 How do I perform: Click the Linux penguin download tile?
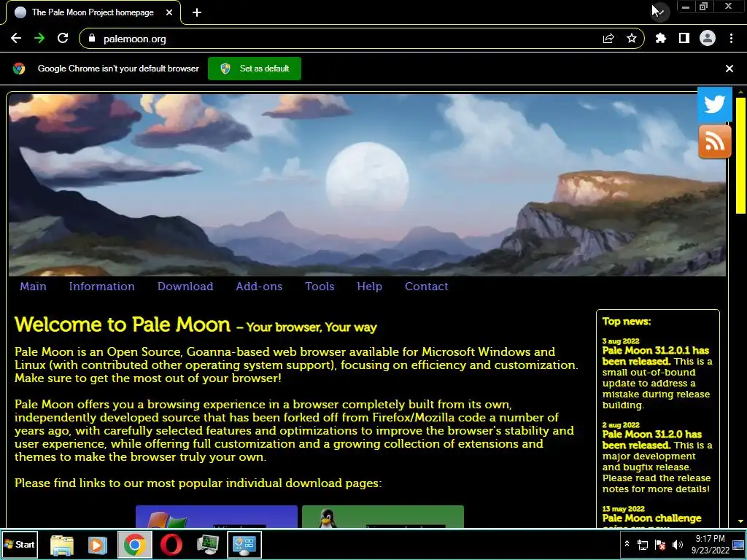click(383, 517)
